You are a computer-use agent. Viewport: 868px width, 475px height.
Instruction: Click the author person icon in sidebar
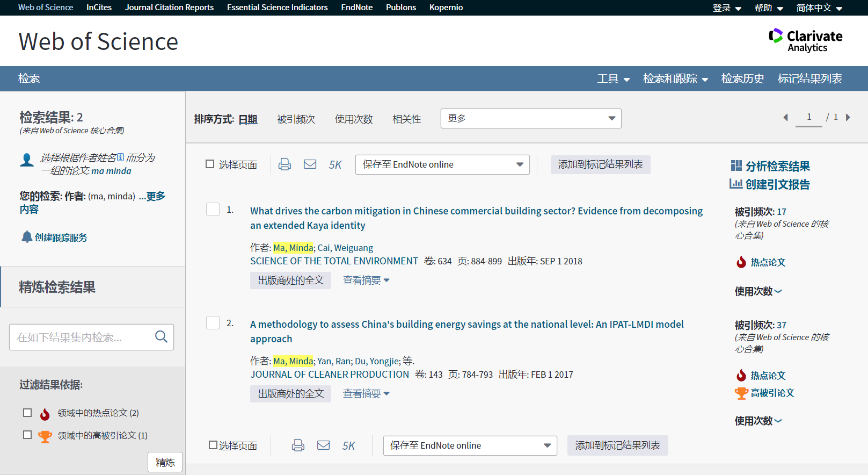click(27, 160)
